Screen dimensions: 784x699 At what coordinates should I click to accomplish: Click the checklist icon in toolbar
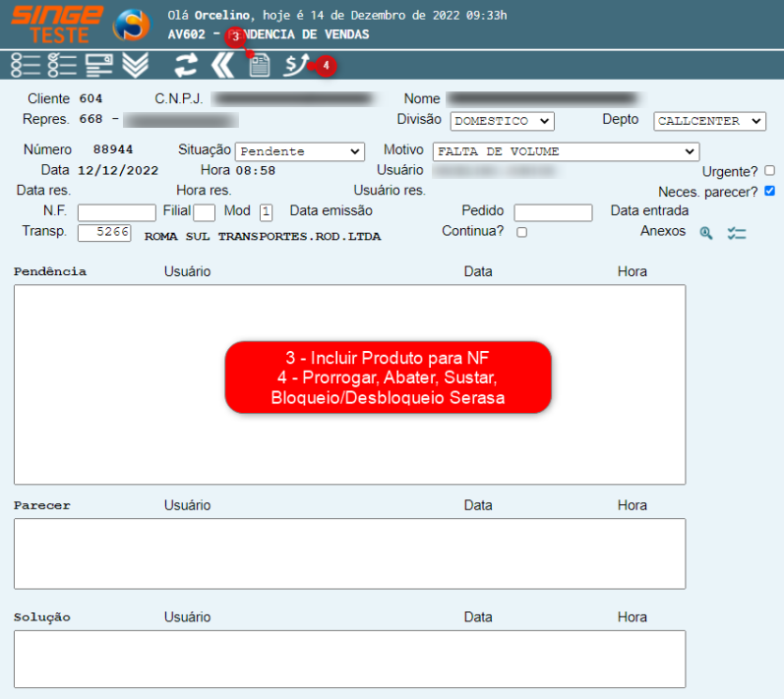(x=62, y=66)
